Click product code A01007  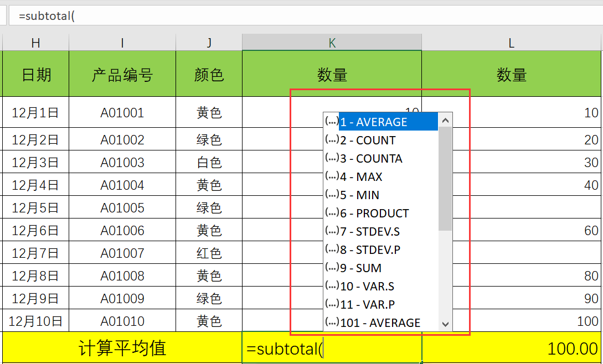click(x=122, y=253)
